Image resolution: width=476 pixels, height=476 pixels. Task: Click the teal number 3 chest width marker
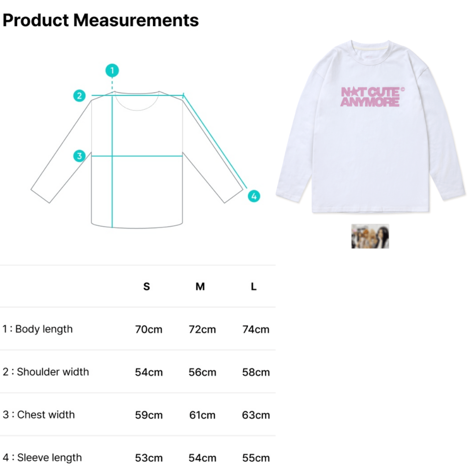click(x=79, y=156)
